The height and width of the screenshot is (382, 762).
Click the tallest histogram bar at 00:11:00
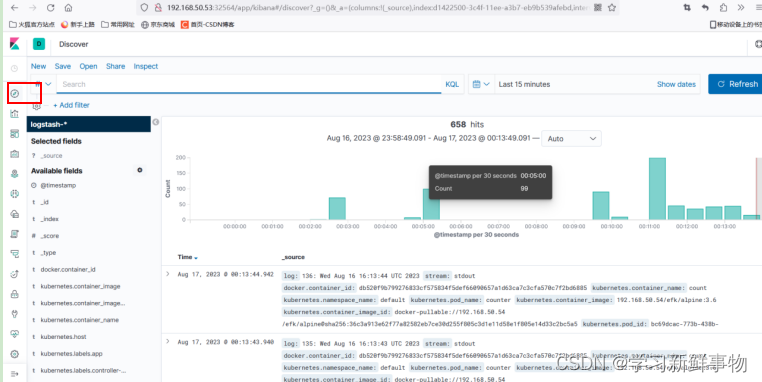pyautogui.click(x=657, y=189)
